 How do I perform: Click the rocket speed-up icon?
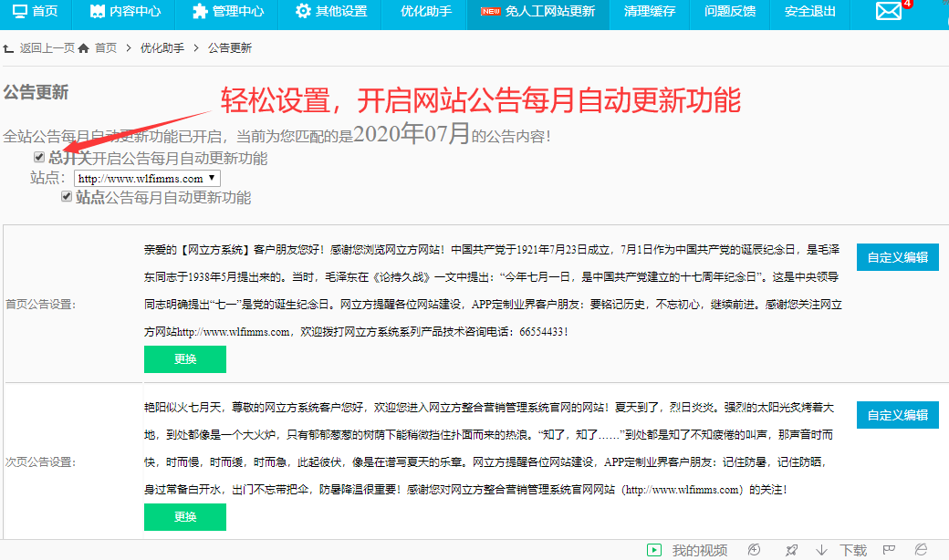[x=791, y=550]
